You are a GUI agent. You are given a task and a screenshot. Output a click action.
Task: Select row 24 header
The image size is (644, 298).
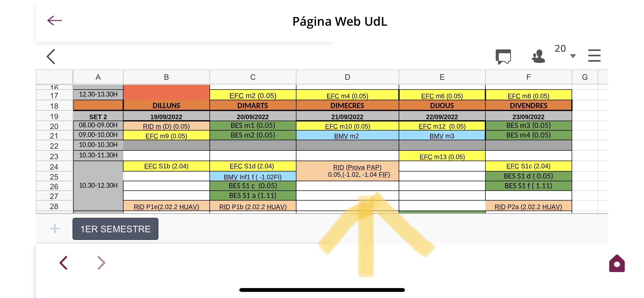tap(54, 167)
